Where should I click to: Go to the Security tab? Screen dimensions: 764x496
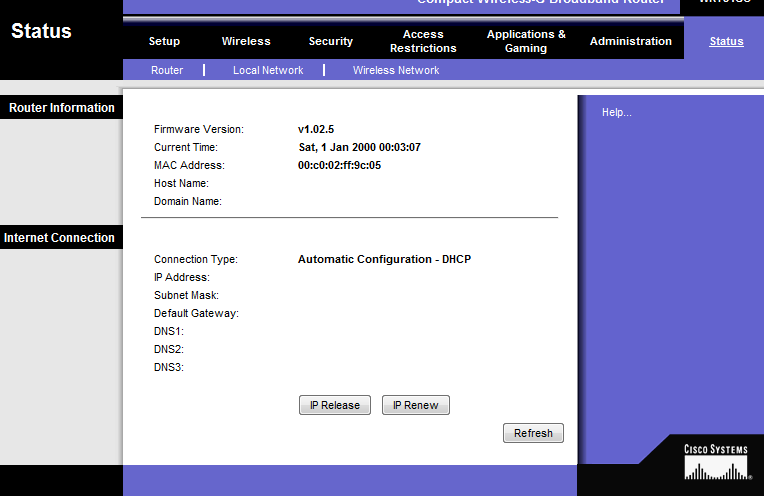tap(331, 41)
